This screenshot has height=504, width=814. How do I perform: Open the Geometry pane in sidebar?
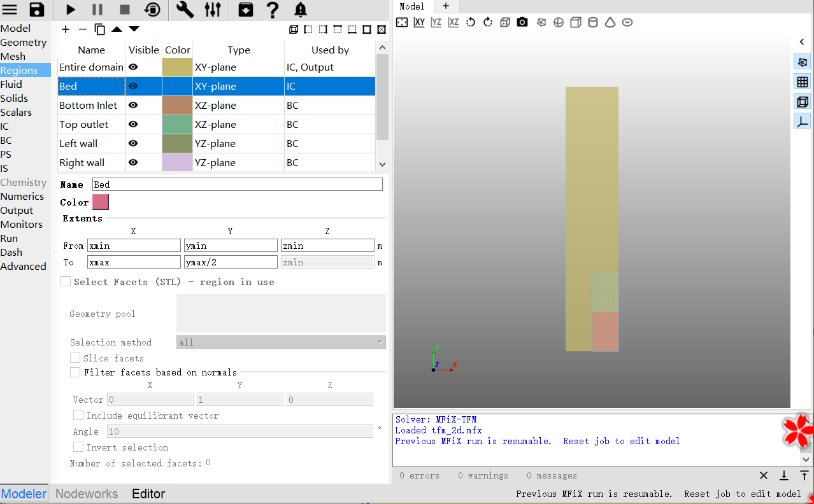tap(24, 43)
